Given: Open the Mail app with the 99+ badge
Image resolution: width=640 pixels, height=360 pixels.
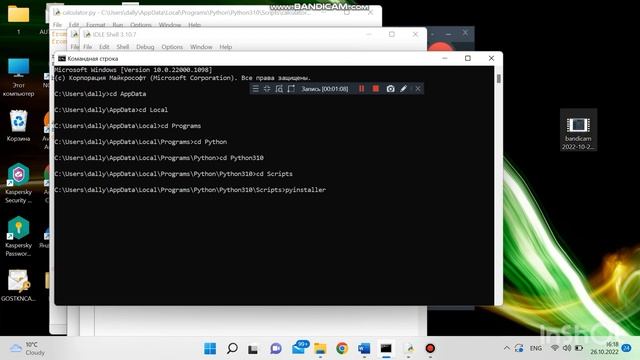Looking at the screenshot, I should pyautogui.click(x=299, y=348).
